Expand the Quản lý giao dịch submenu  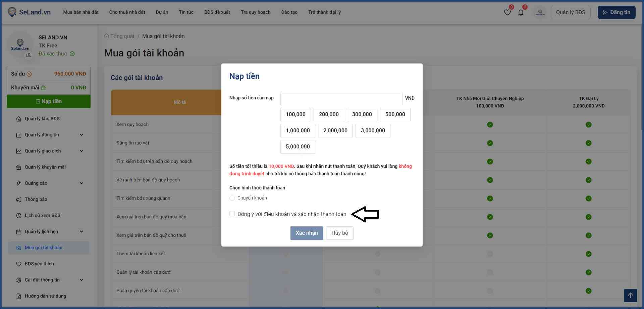coord(81,151)
